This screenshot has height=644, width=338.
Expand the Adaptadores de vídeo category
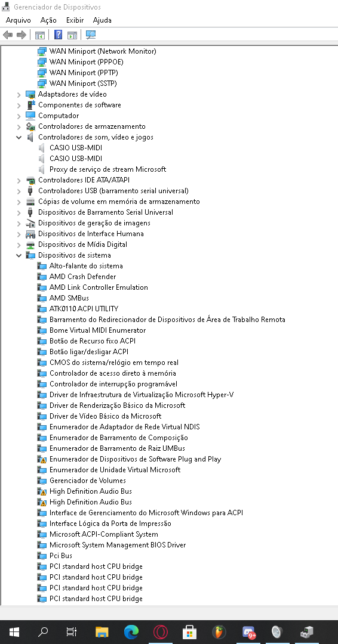19,94
